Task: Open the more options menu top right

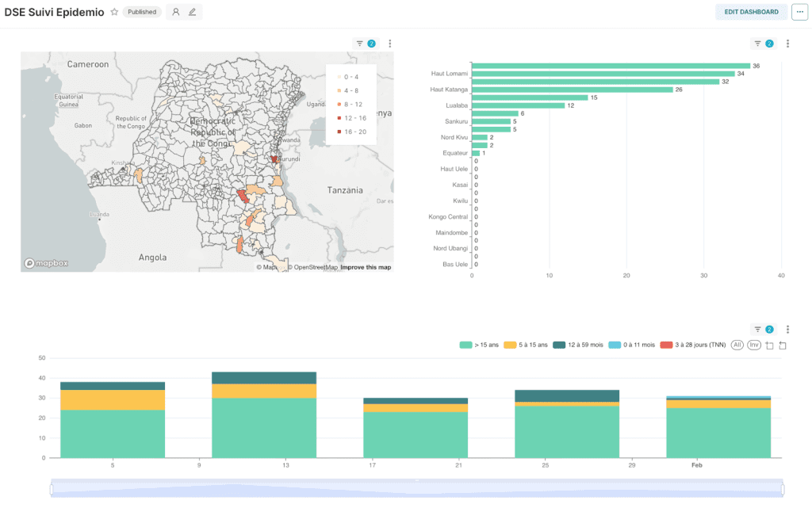Action: coord(799,12)
